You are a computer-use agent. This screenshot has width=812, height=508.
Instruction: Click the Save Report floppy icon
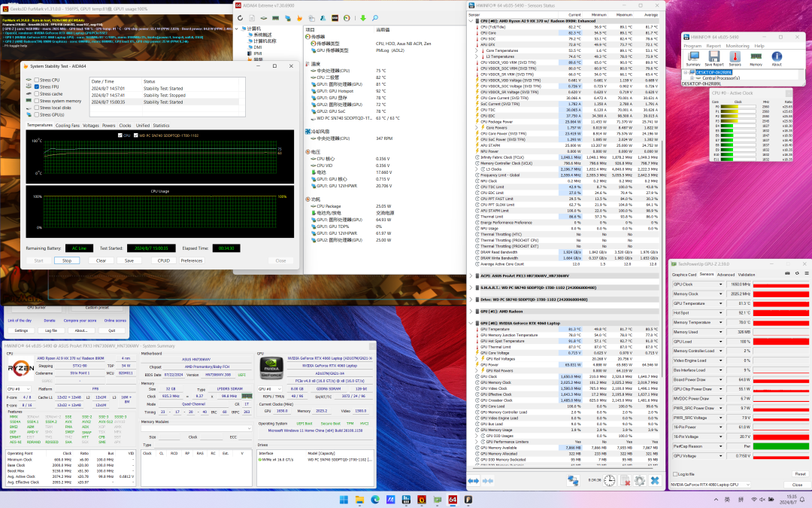715,58
